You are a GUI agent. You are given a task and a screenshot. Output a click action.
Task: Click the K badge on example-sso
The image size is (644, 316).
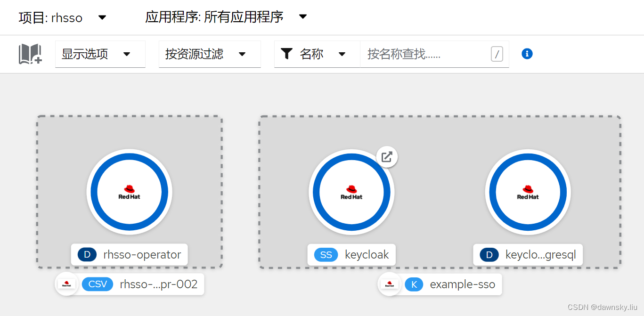click(414, 284)
